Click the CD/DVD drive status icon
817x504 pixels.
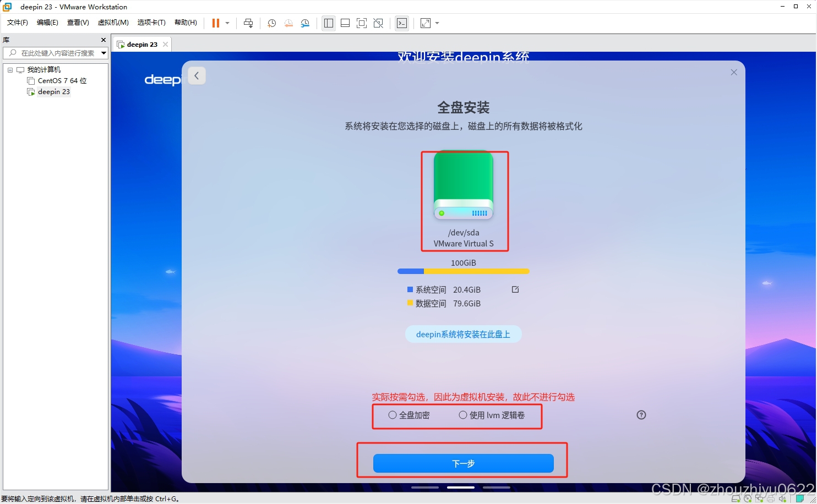click(x=748, y=498)
